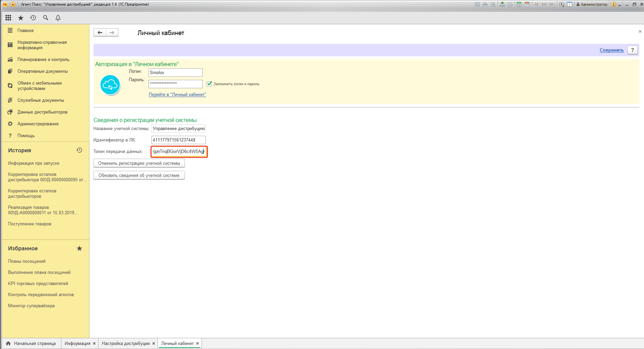This screenshot has height=349, width=644.
Task: Go back with the left arrow button
Action: [100, 33]
